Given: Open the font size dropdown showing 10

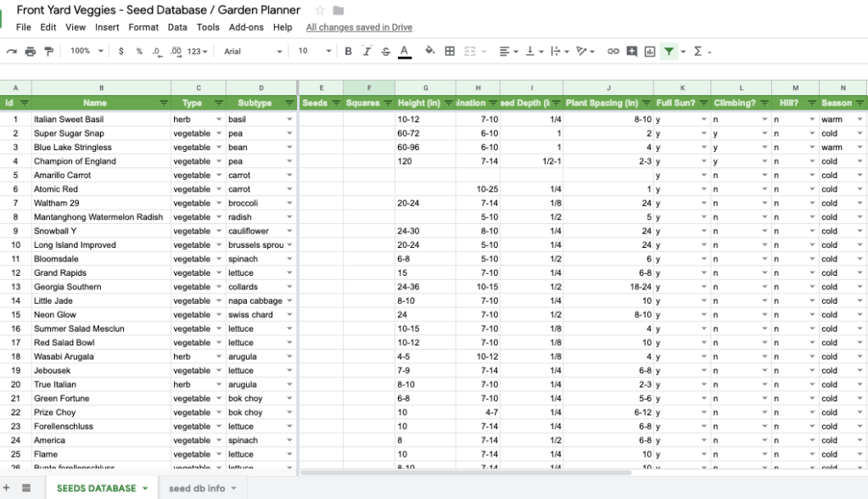Looking at the screenshot, I should click(x=315, y=51).
